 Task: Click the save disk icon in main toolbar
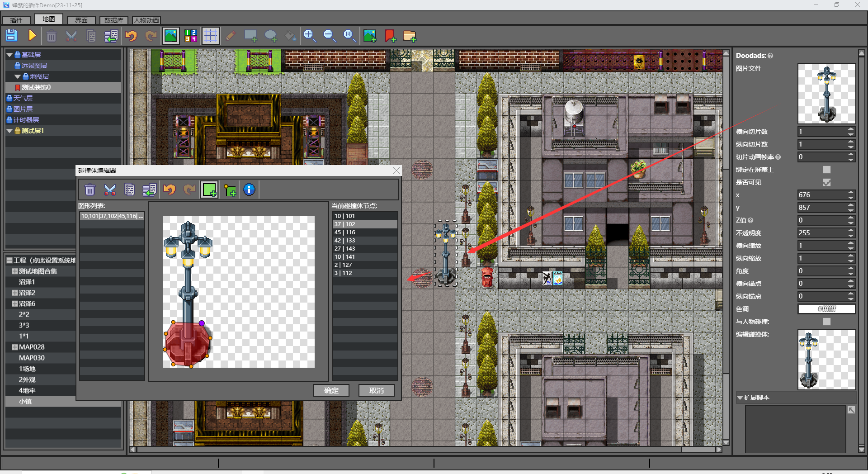coord(12,36)
